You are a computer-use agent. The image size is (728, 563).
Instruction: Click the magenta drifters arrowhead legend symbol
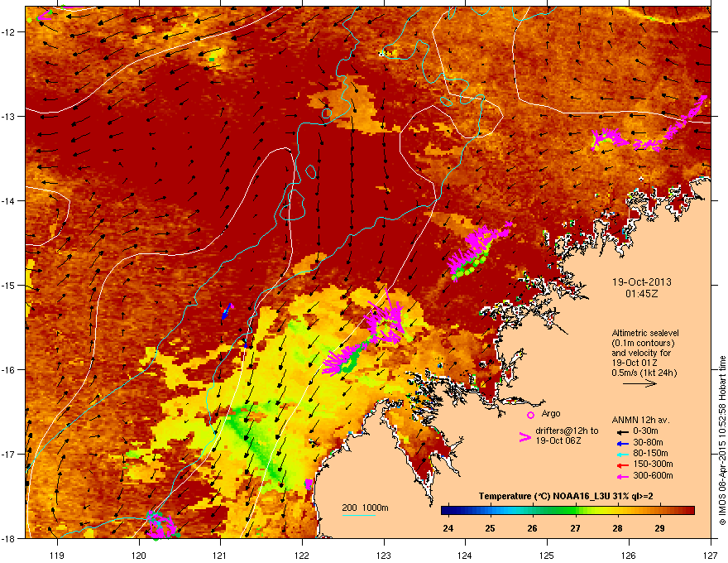click(524, 437)
